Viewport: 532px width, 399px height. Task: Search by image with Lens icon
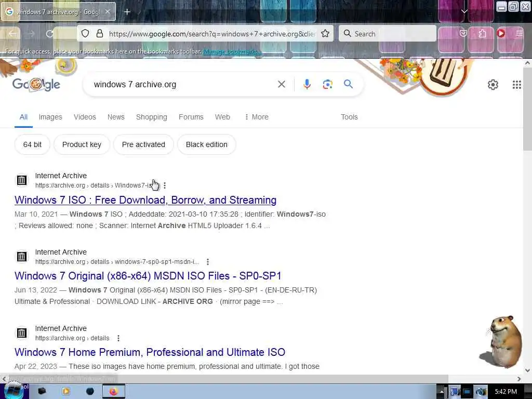pos(327,84)
